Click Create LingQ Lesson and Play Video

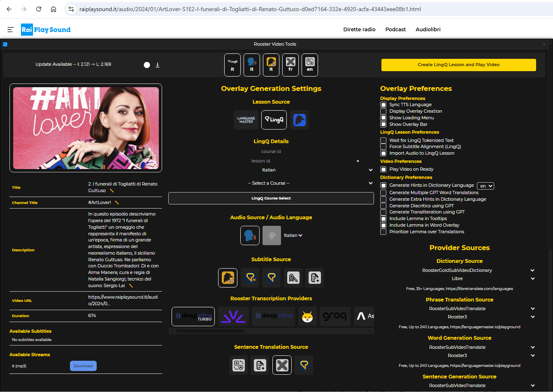tap(458, 65)
